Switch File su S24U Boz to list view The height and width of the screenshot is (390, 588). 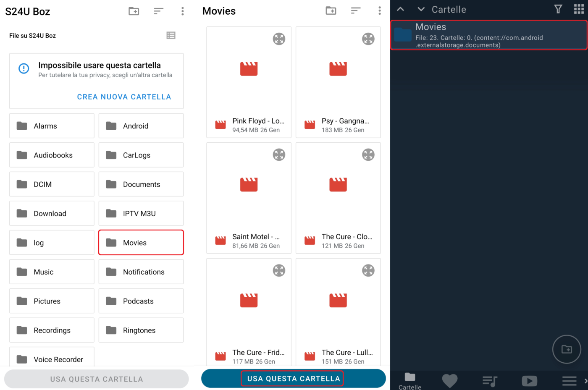pos(171,36)
